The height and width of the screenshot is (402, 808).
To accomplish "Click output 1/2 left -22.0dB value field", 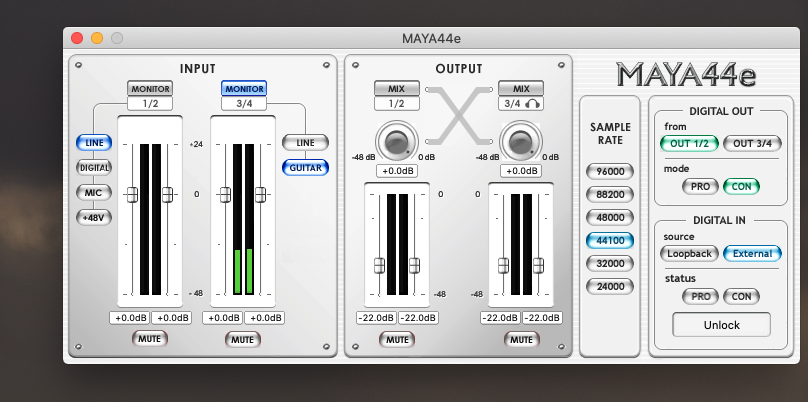I will 376,318.
